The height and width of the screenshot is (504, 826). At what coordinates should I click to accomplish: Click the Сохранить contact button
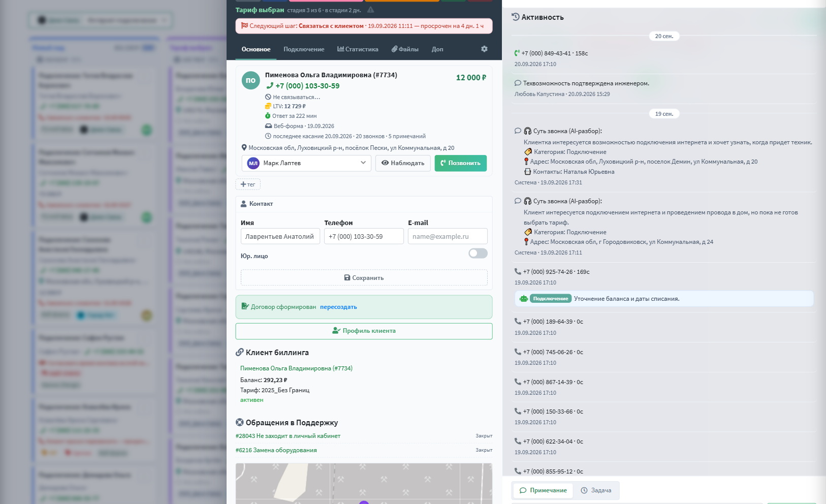pos(364,278)
